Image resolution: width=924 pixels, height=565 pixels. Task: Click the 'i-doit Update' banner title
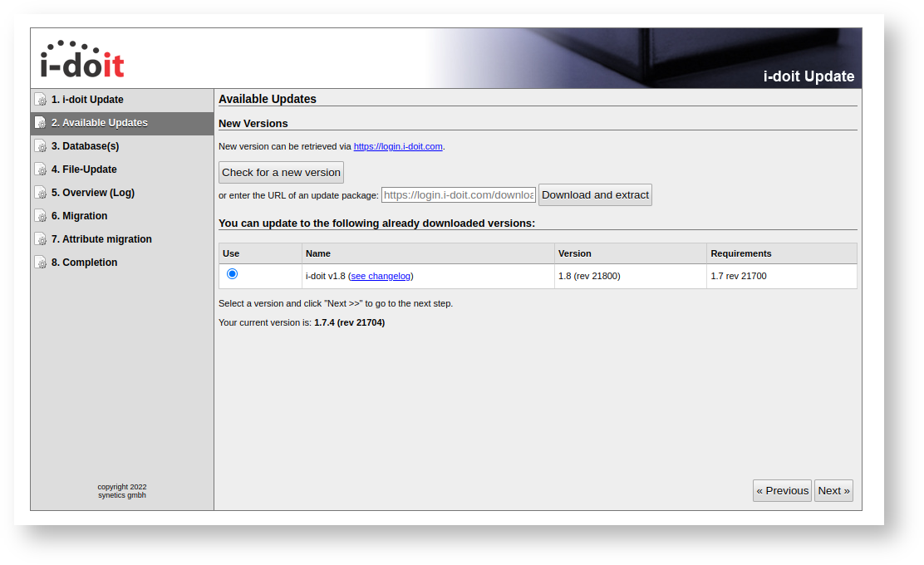(x=808, y=76)
